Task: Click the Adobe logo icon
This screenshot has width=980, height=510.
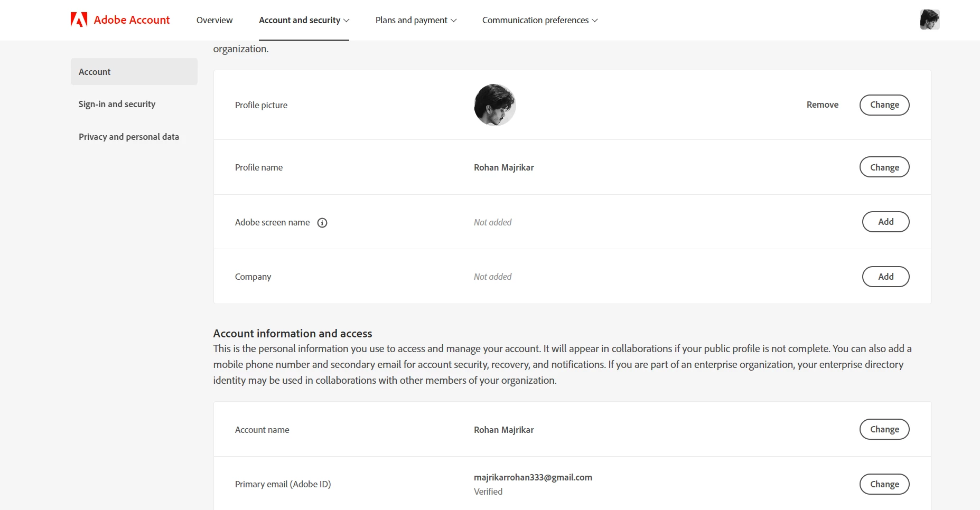Action: click(79, 20)
